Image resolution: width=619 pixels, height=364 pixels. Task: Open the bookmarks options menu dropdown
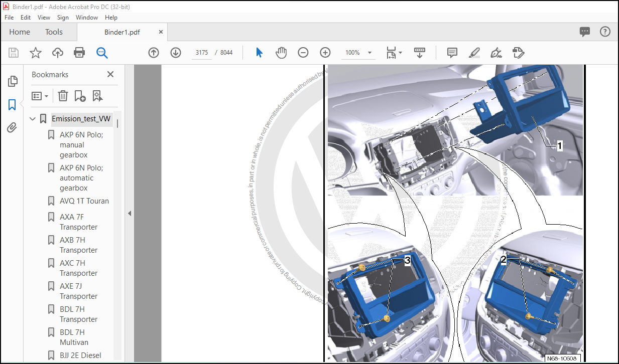[x=40, y=96]
